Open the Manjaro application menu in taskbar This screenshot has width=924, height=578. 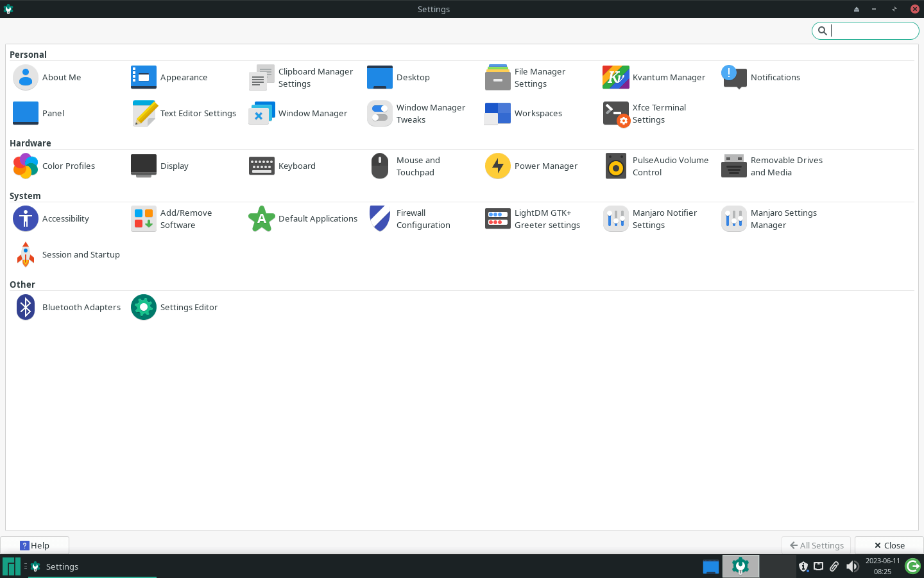11,566
